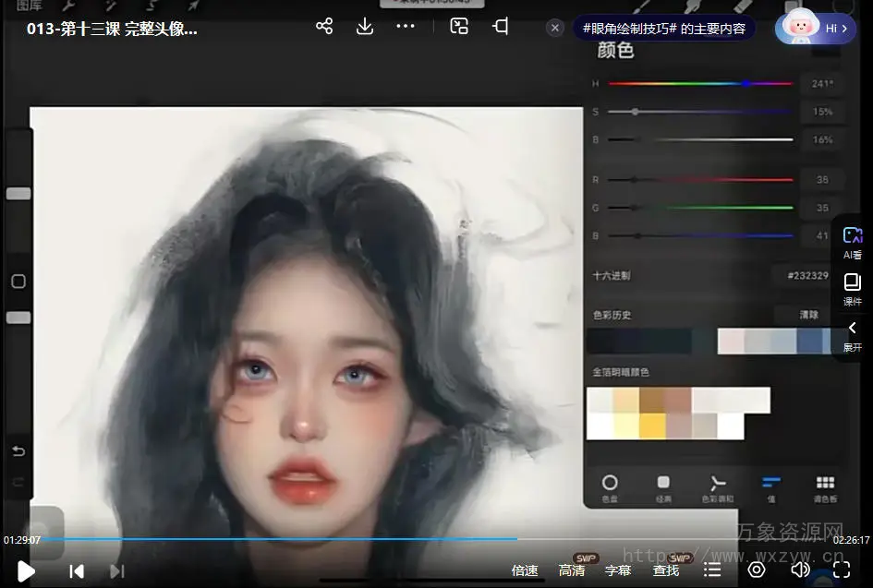Click 查找 search in video
The width and height of the screenshot is (873, 588).
tap(666, 571)
